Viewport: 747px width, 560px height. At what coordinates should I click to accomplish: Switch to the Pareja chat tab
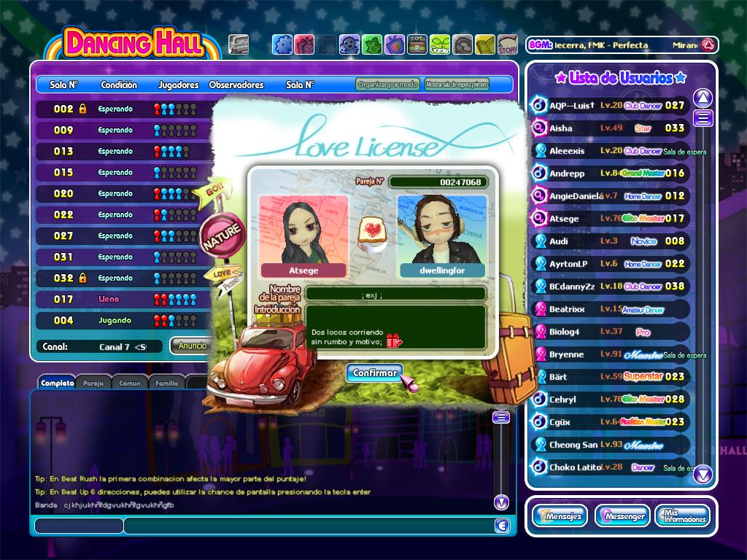(x=93, y=383)
